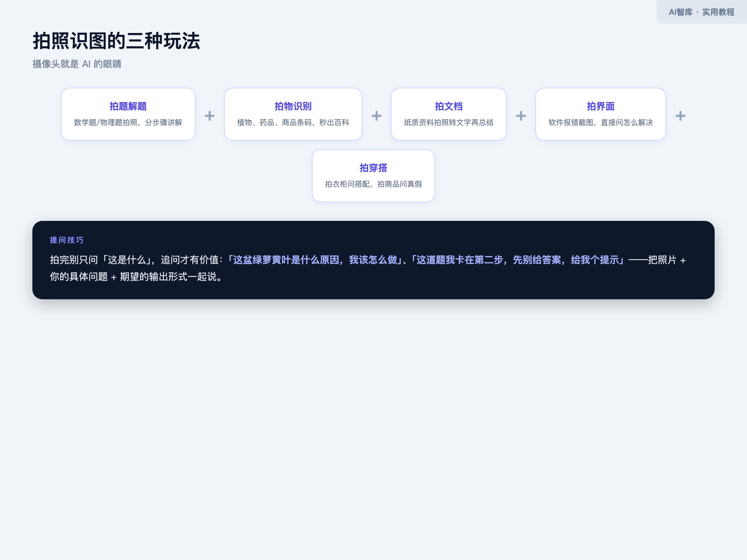This screenshot has width=747, height=560.
Task: Click the AI智库 · 实用教程 badge
Action: (x=702, y=12)
